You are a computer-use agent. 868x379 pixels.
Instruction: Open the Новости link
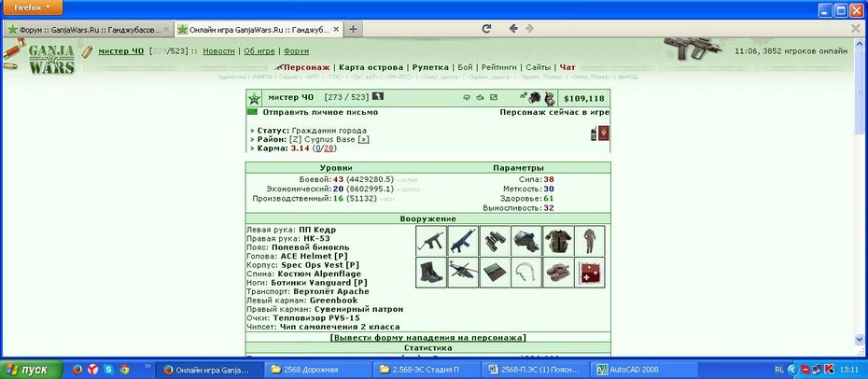pos(218,51)
